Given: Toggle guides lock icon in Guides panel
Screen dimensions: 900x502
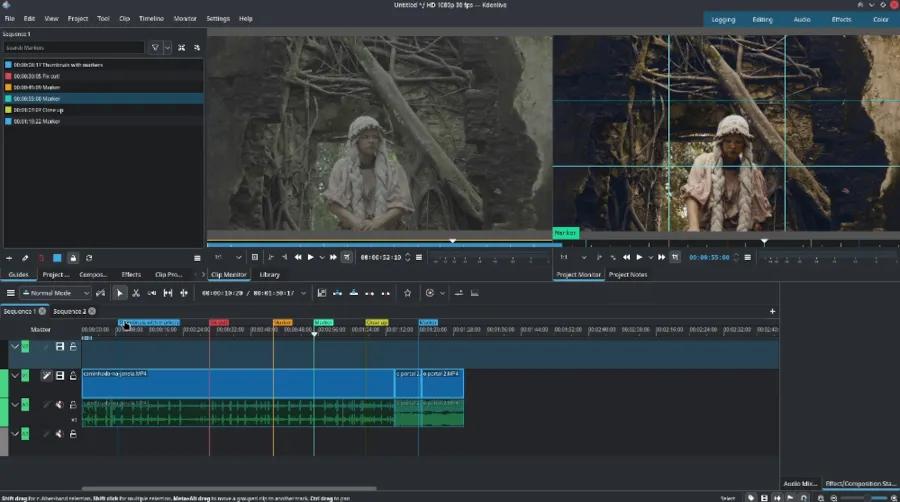Looking at the screenshot, I should (72, 258).
